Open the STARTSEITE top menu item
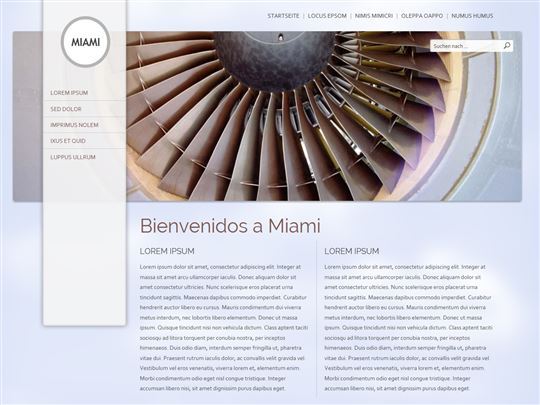Image resolution: width=540 pixels, height=405 pixels. pos(283,16)
